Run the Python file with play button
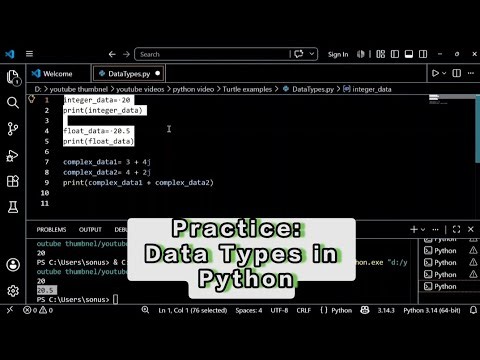 435,73
